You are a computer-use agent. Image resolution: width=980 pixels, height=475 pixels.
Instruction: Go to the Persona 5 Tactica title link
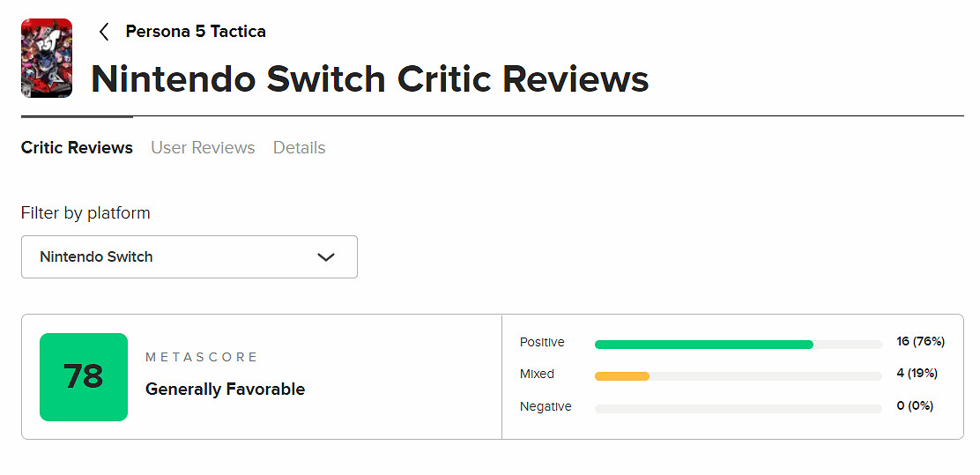[x=195, y=32]
